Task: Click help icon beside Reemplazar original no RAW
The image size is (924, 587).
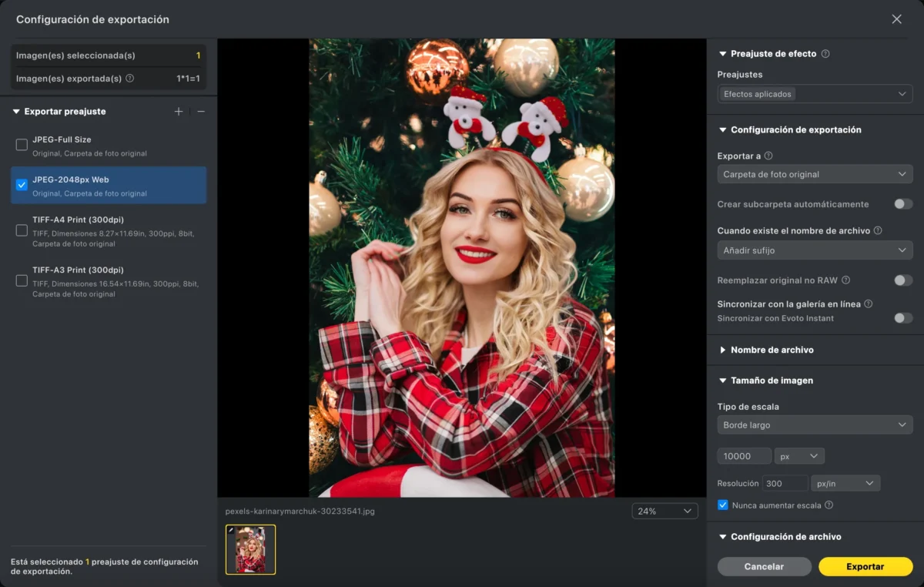Action: click(x=845, y=280)
